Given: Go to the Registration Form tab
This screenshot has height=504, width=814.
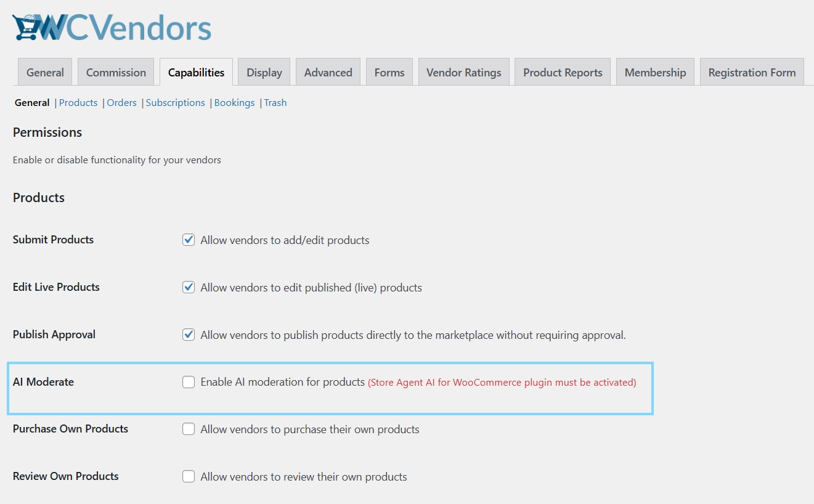Looking at the screenshot, I should coord(752,73).
